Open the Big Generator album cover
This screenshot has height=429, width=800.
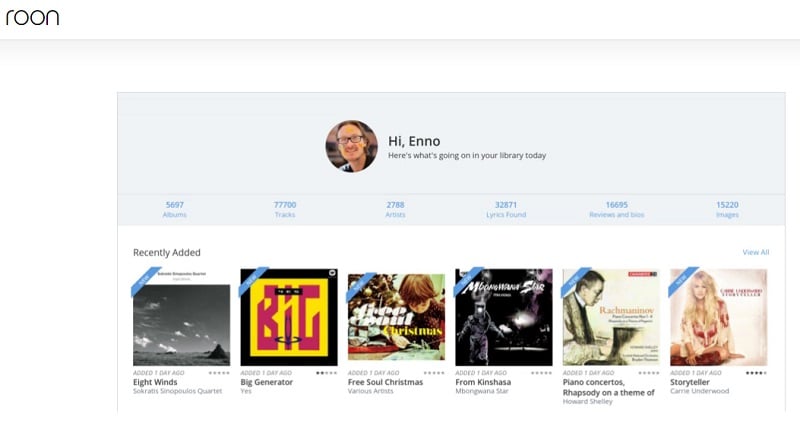(288, 316)
